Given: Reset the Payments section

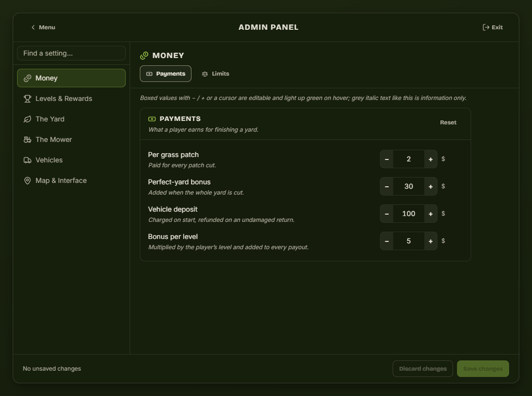Looking at the screenshot, I should click(448, 122).
